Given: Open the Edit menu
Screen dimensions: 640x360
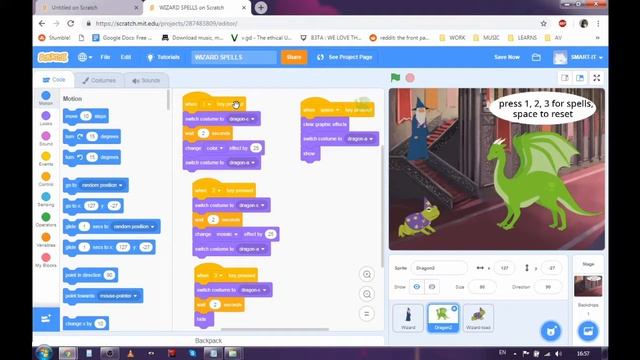Looking at the screenshot, I should click(126, 57).
